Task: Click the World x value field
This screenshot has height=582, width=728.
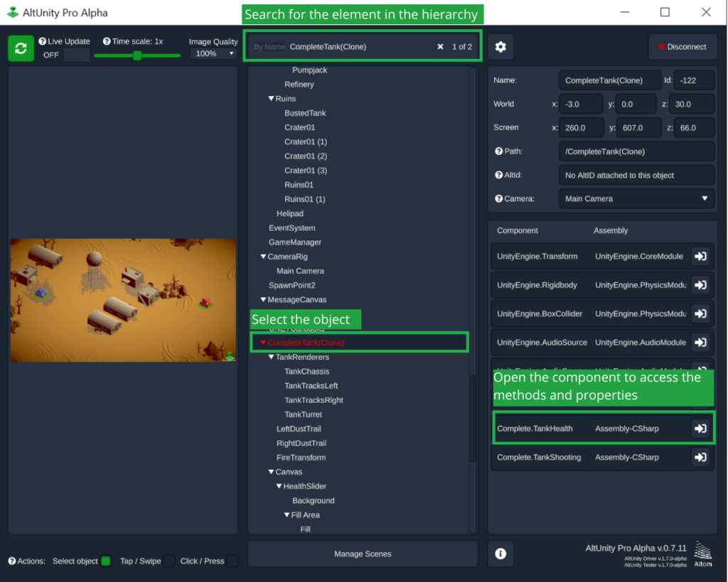Action: pos(580,104)
